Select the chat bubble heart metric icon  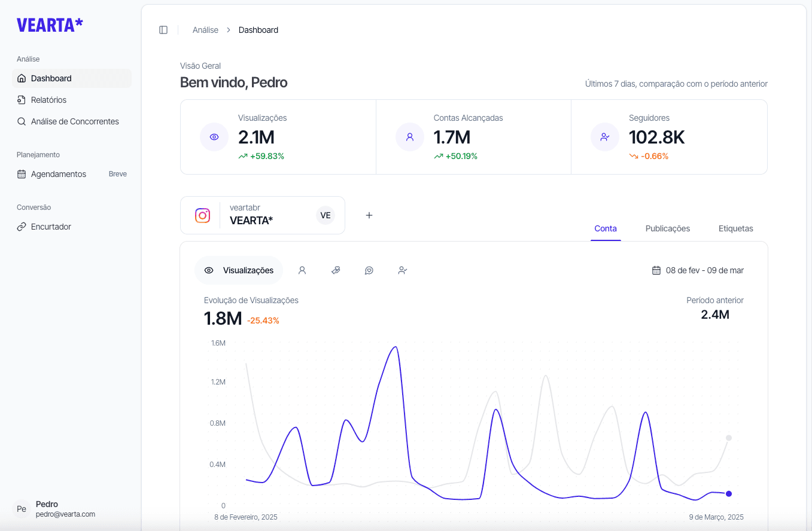point(369,270)
